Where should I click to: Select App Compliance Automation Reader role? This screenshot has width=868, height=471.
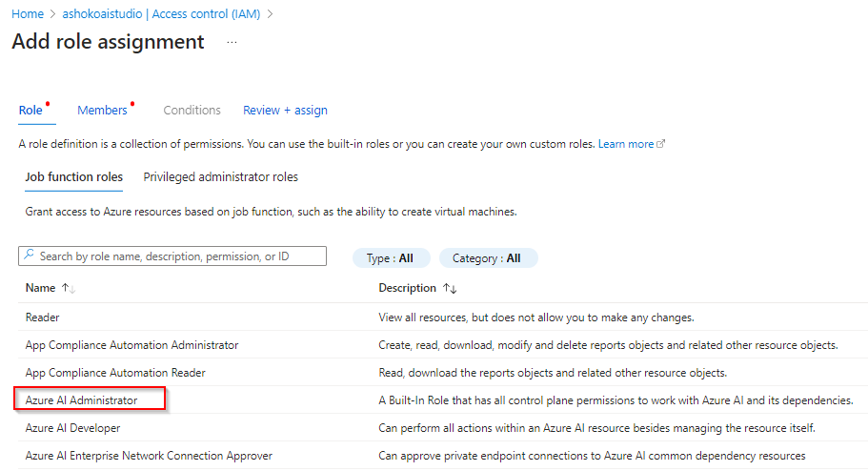(x=115, y=373)
